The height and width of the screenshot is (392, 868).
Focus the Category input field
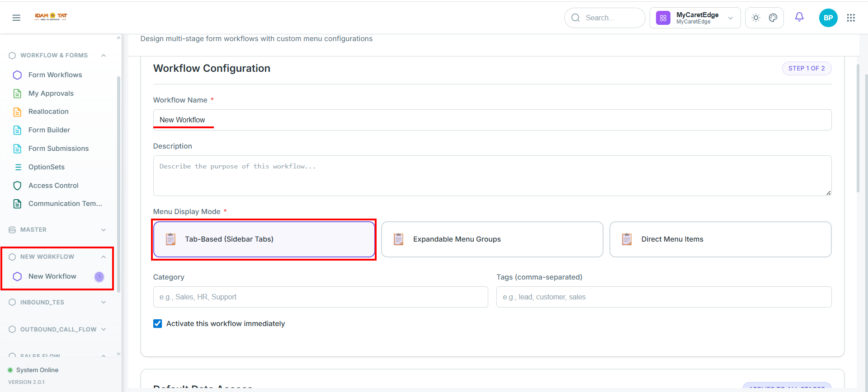[x=321, y=297]
